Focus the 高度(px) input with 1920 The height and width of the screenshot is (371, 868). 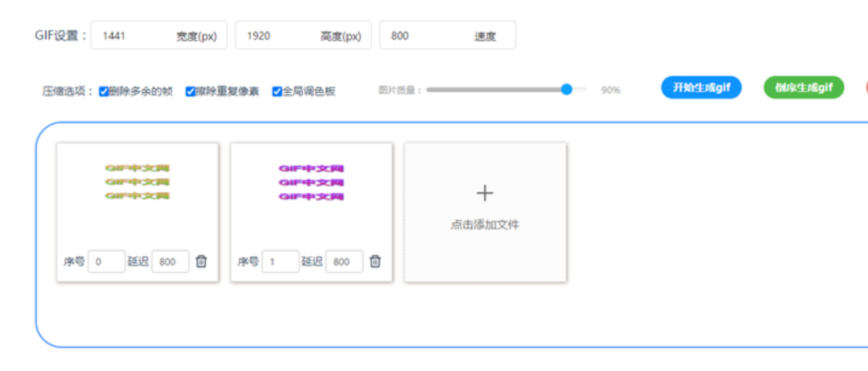pyautogui.click(x=303, y=36)
